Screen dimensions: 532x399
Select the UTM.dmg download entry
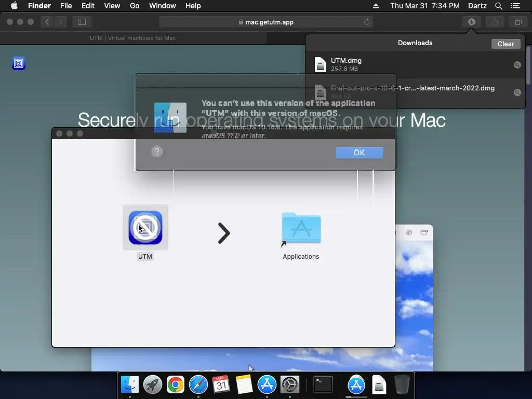tap(415, 64)
